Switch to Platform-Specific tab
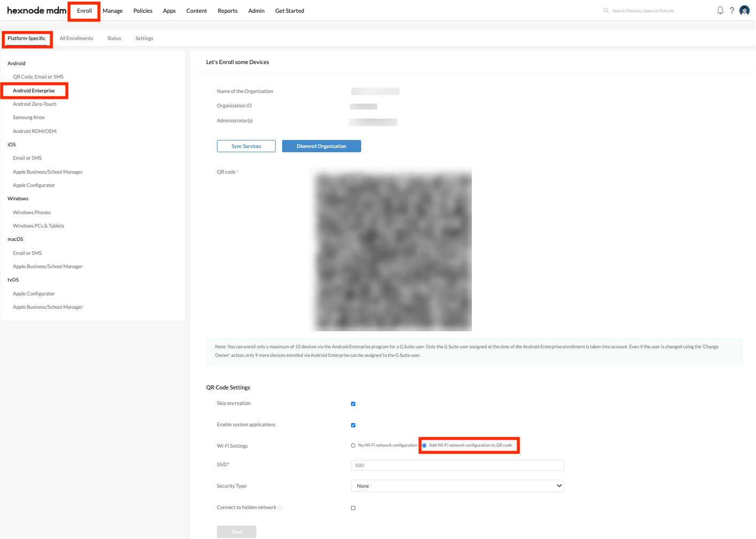 [27, 38]
